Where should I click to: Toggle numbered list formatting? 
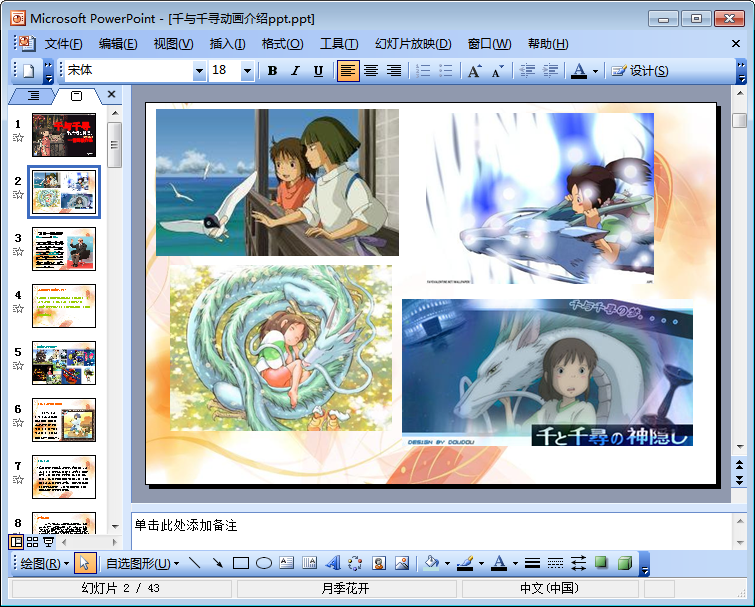pos(423,71)
